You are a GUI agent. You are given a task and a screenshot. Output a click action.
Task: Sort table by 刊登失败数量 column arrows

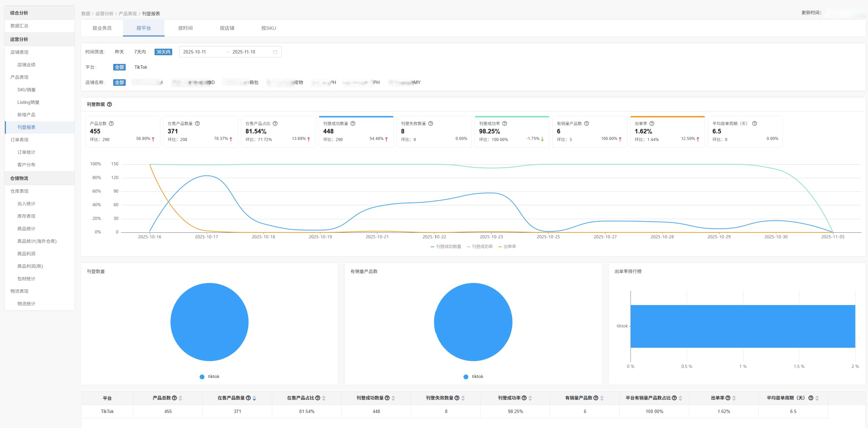463,398
